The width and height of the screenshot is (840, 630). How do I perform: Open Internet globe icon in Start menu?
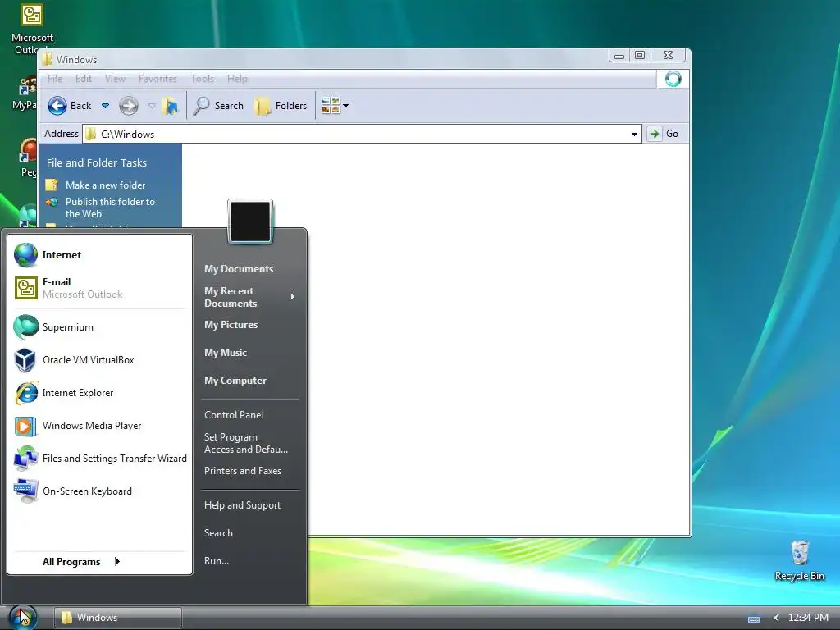(x=25, y=255)
